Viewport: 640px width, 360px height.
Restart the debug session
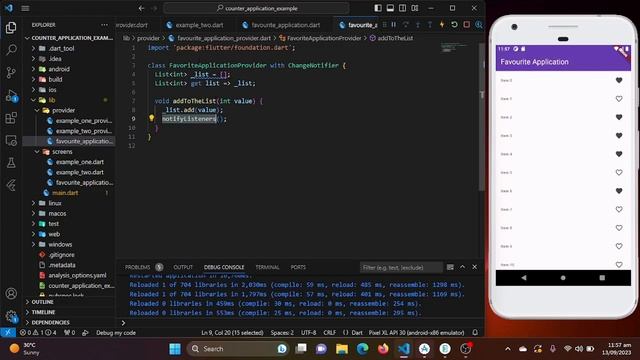(454, 25)
